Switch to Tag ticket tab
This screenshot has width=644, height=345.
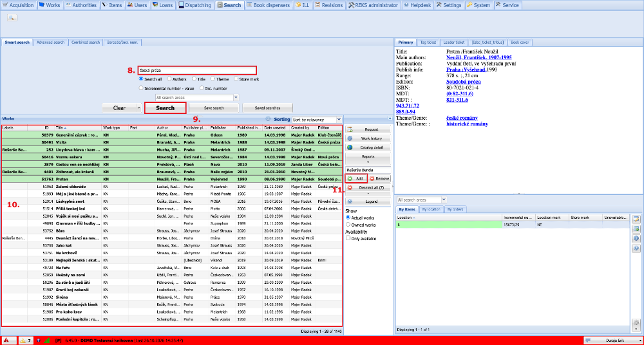tap(428, 42)
